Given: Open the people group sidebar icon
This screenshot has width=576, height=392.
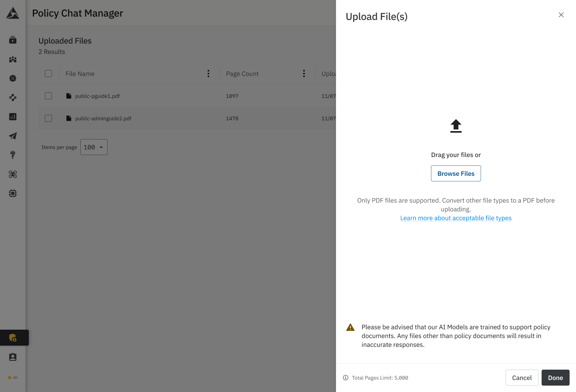Looking at the screenshot, I should click(x=13, y=59).
